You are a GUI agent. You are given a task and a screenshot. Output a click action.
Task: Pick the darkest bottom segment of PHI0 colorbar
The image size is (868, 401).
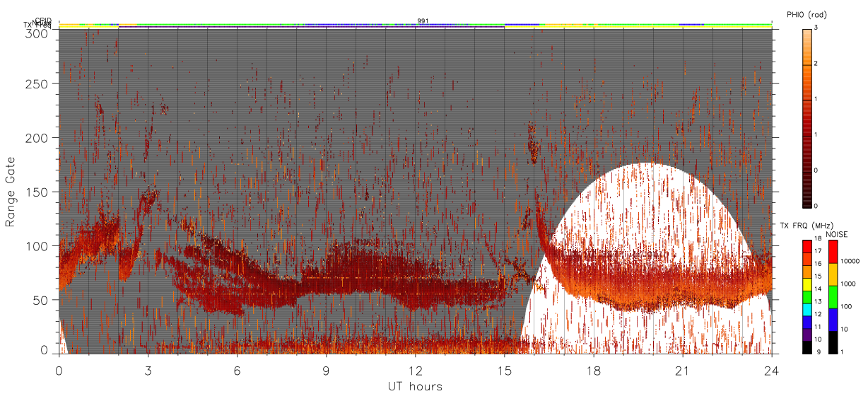pos(807,189)
